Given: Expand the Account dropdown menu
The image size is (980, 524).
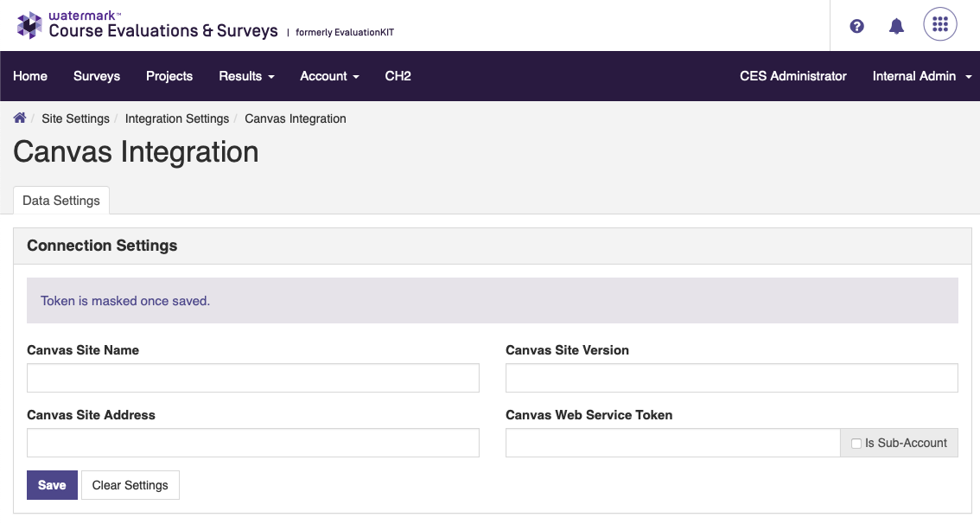Looking at the screenshot, I should coord(329,76).
